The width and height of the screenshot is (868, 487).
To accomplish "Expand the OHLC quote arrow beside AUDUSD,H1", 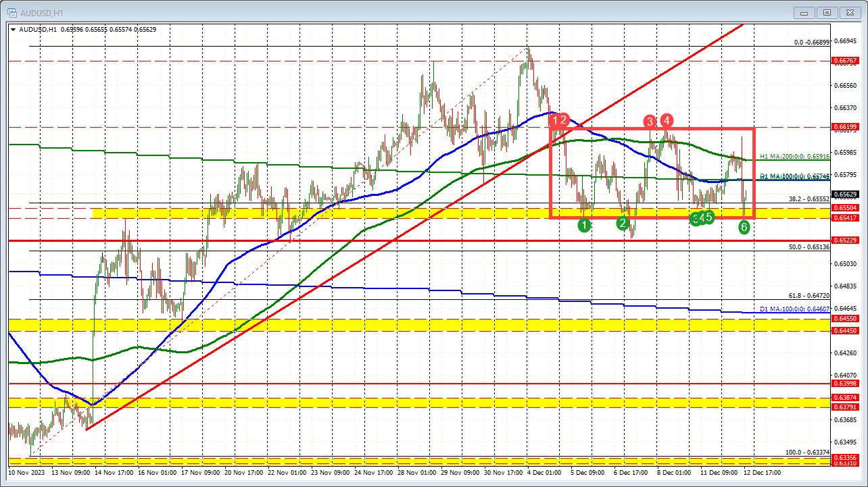I will point(12,29).
